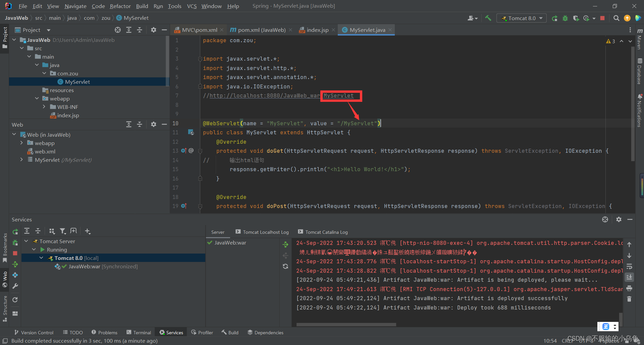Screen dimensions: 644x345
Task: Toggle soft-wrap in the console toolbar
Action: pyautogui.click(x=629, y=267)
